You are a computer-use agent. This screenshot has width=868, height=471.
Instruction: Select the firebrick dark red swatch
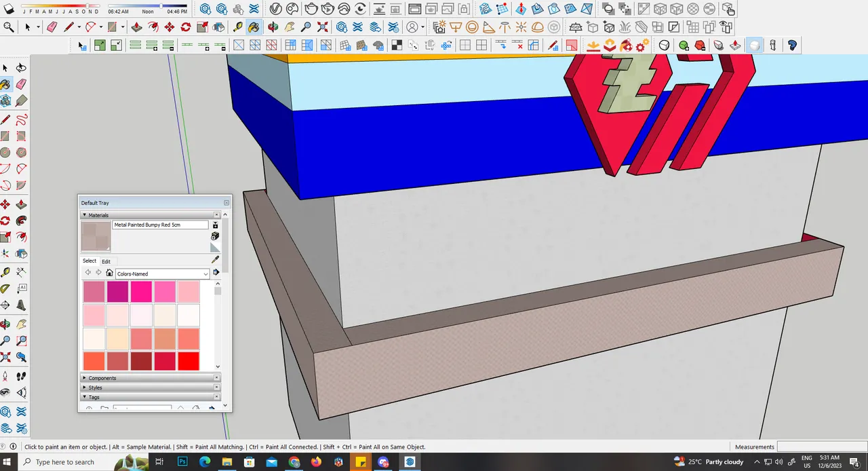click(142, 360)
